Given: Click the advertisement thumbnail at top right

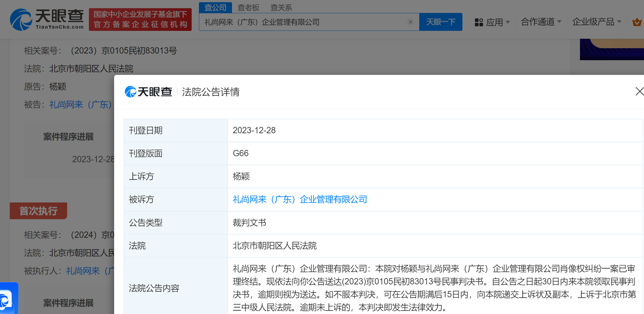Looking at the screenshot, I should (x=612, y=49).
